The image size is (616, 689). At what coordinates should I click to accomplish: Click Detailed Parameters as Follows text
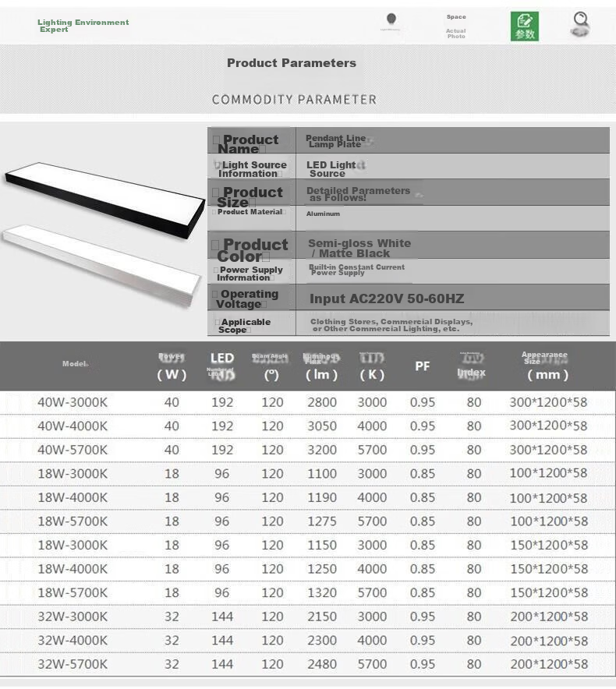pos(359,194)
